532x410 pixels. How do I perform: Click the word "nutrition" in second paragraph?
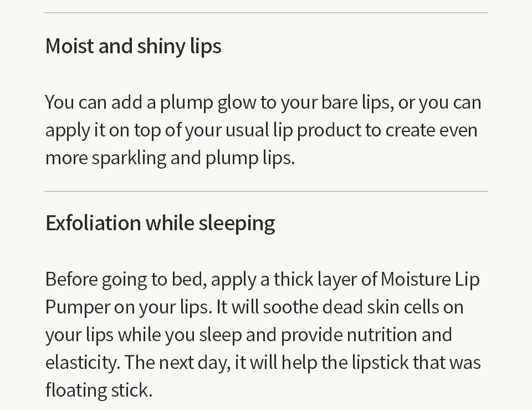pos(382,335)
